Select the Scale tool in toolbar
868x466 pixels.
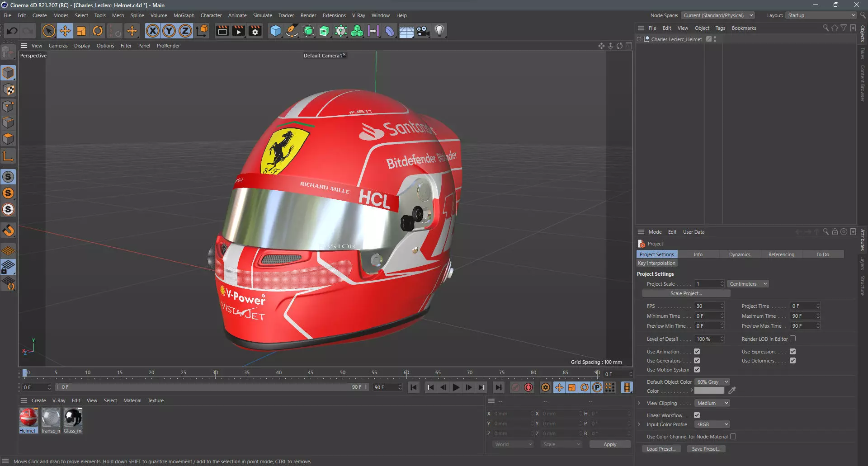coord(81,31)
